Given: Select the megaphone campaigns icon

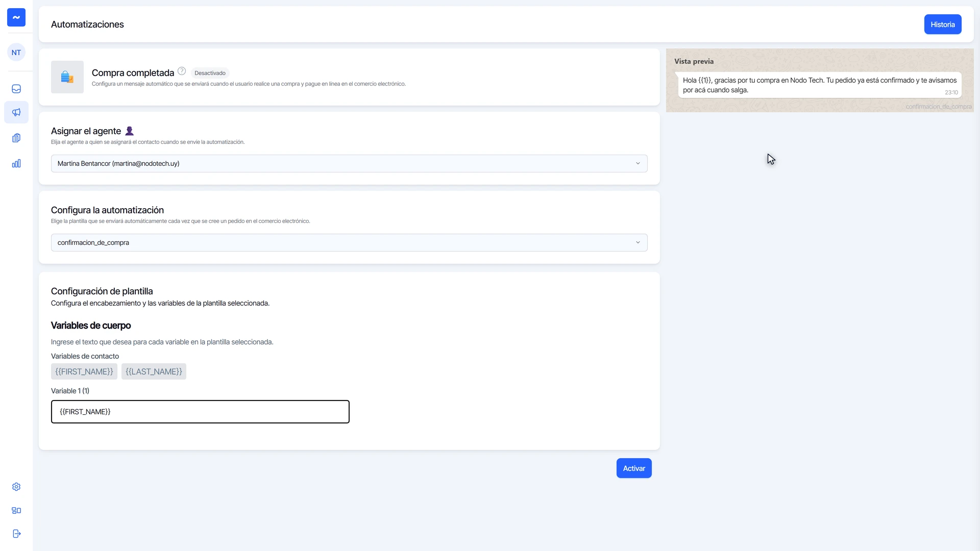Looking at the screenshot, I should 16,112.
